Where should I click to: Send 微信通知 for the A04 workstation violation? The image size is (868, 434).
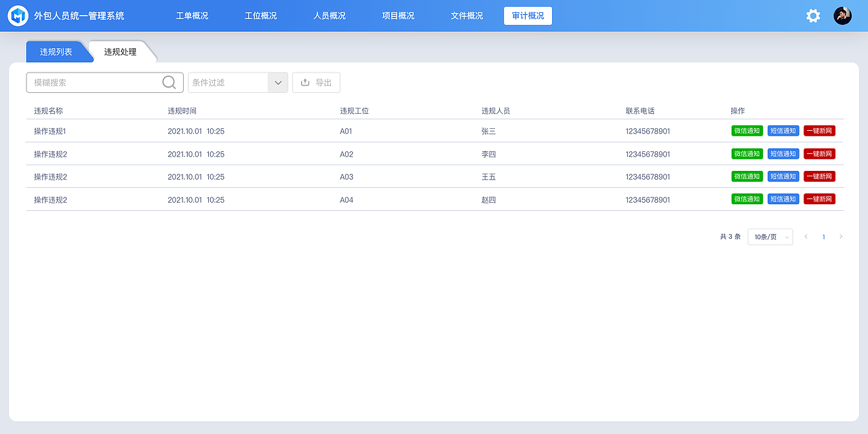tap(747, 199)
